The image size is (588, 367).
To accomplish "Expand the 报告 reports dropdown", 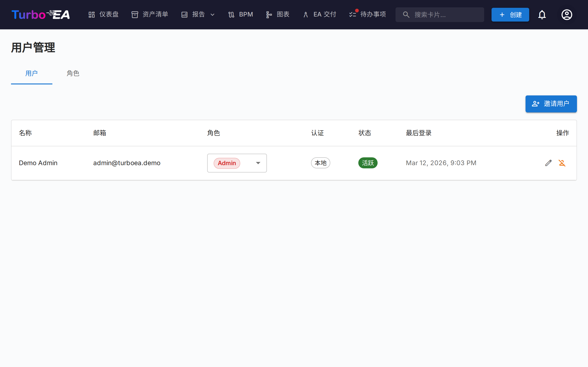I will click(198, 14).
